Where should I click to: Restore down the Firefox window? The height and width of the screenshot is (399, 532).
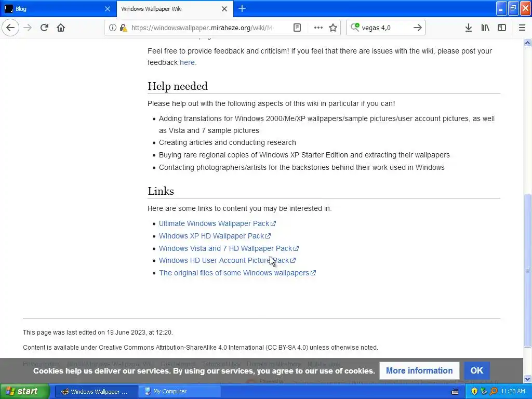point(513,9)
